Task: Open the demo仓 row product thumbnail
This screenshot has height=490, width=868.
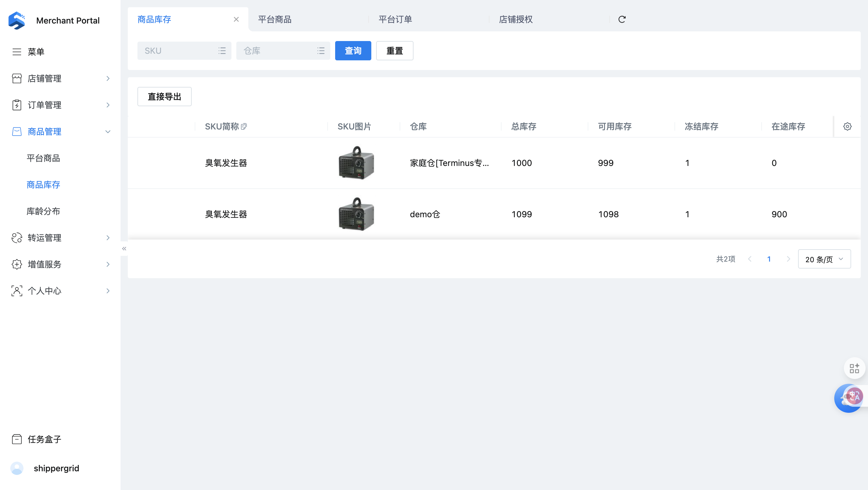Action: pos(356,214)
